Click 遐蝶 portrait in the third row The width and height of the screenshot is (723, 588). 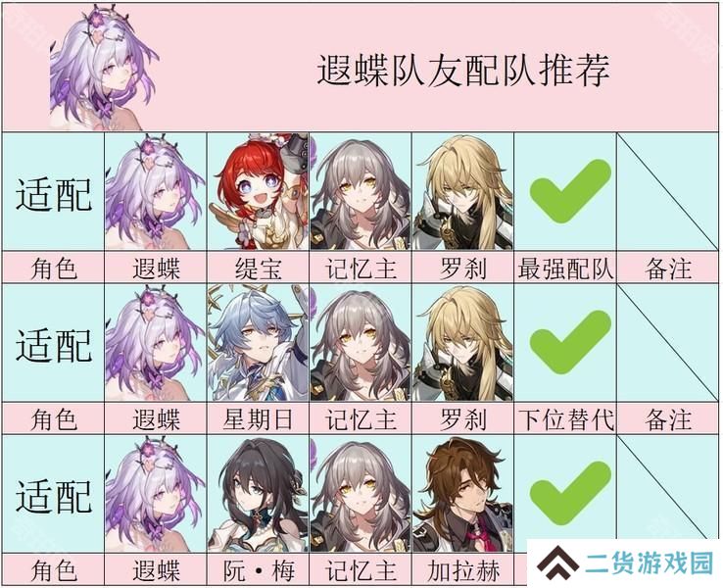tap(156, 494)
